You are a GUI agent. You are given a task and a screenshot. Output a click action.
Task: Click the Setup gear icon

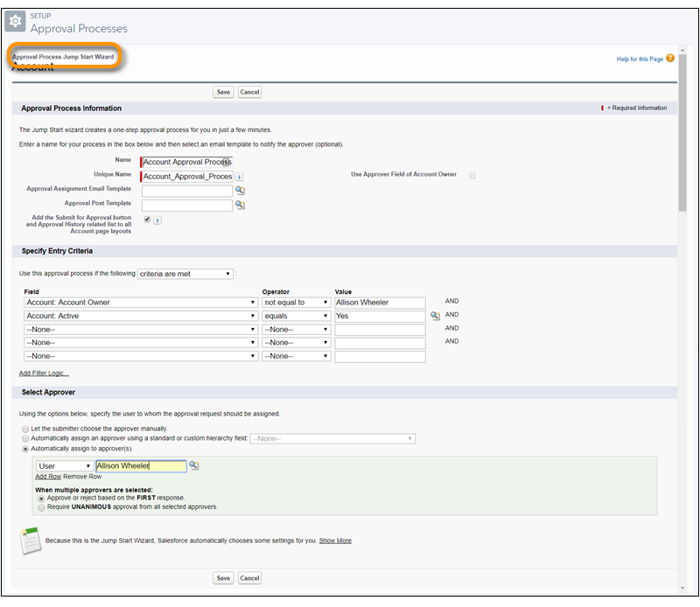(15, 21)
